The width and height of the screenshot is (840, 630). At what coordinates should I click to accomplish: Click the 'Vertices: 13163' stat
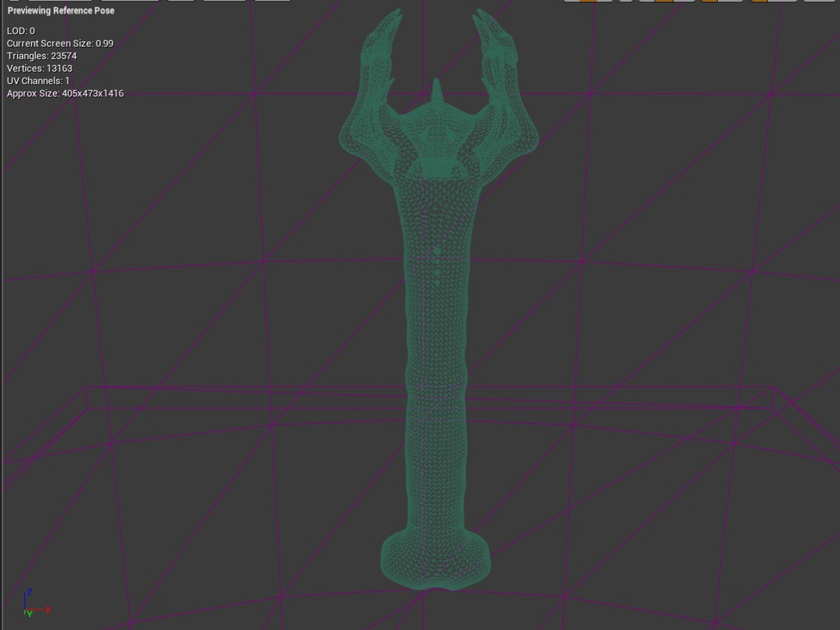pyautogui.click(x=40, y=68)
